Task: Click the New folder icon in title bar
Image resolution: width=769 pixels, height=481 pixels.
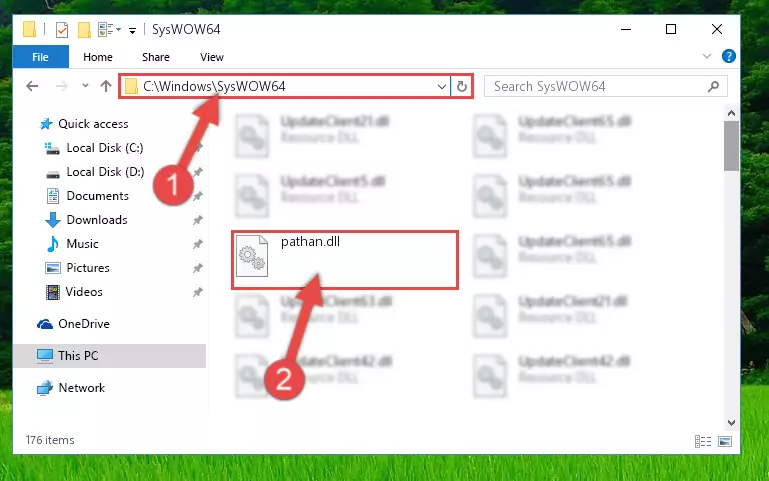Action: point(84,30)
